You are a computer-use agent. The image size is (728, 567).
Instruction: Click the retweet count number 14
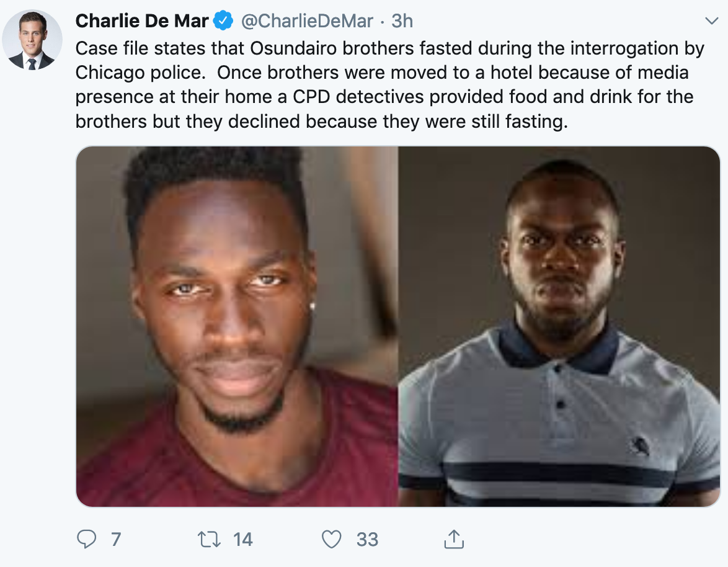(x=242, y=540)
